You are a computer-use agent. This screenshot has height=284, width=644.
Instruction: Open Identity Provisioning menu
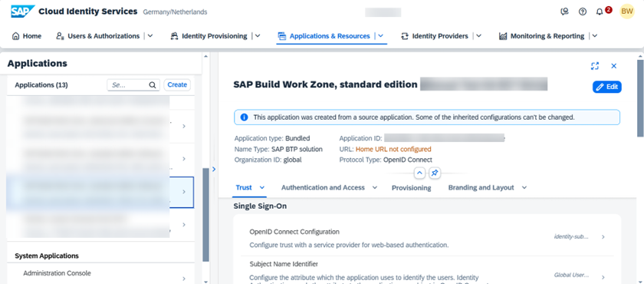click(x=209, y=36)
